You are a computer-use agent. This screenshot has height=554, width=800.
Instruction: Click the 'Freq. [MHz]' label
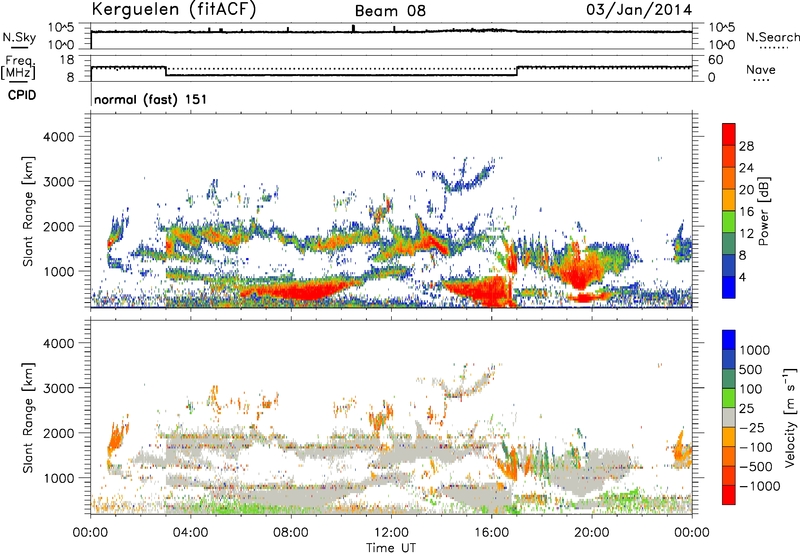(19, 67)
